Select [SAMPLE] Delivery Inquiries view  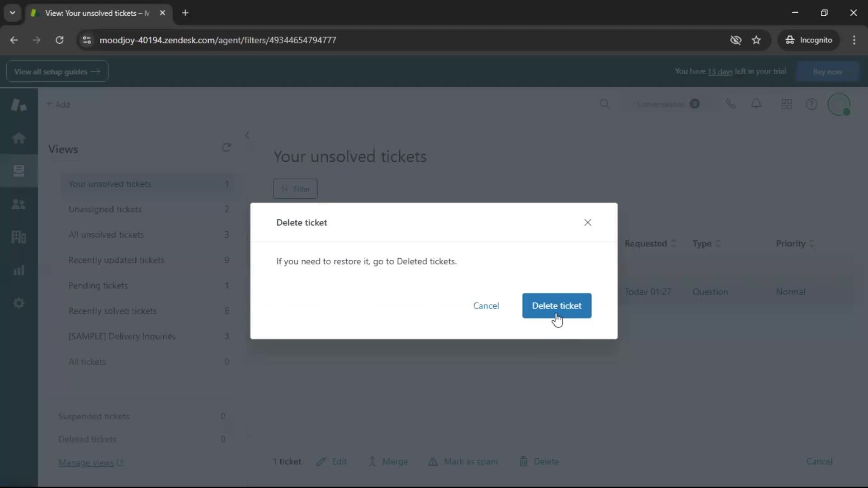pyautogui.click(x=147, y=336)
